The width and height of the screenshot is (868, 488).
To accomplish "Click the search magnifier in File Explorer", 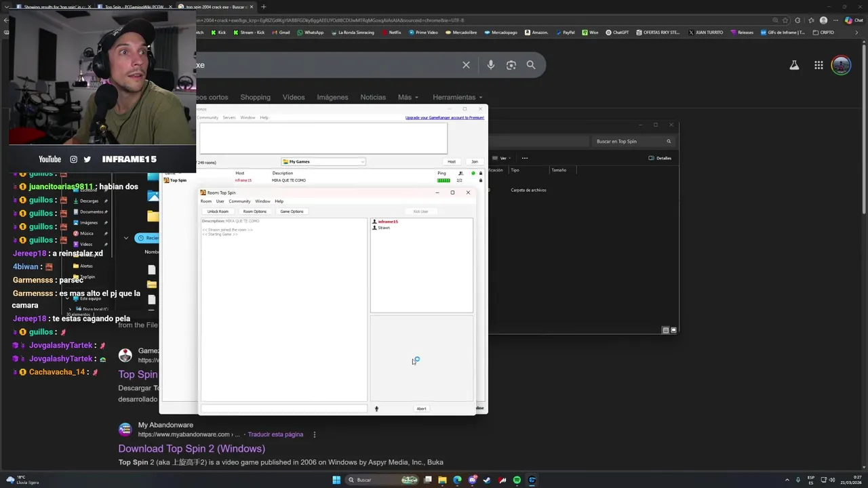I will click(669, 142).
